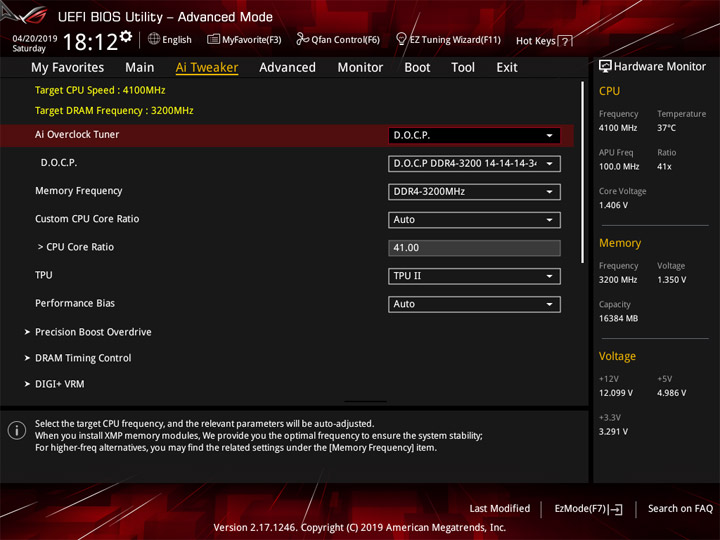Click the info icon in help panel

point(17,430)
